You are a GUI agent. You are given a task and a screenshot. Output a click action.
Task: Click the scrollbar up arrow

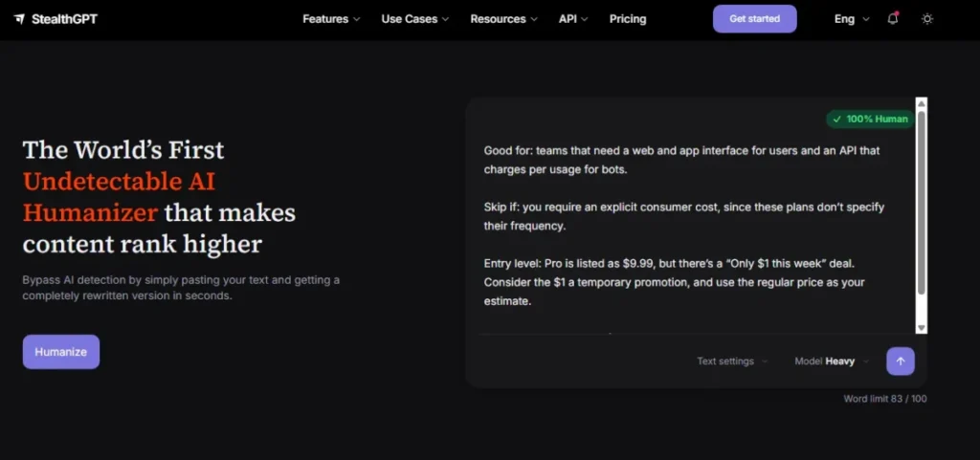point(922,103)
